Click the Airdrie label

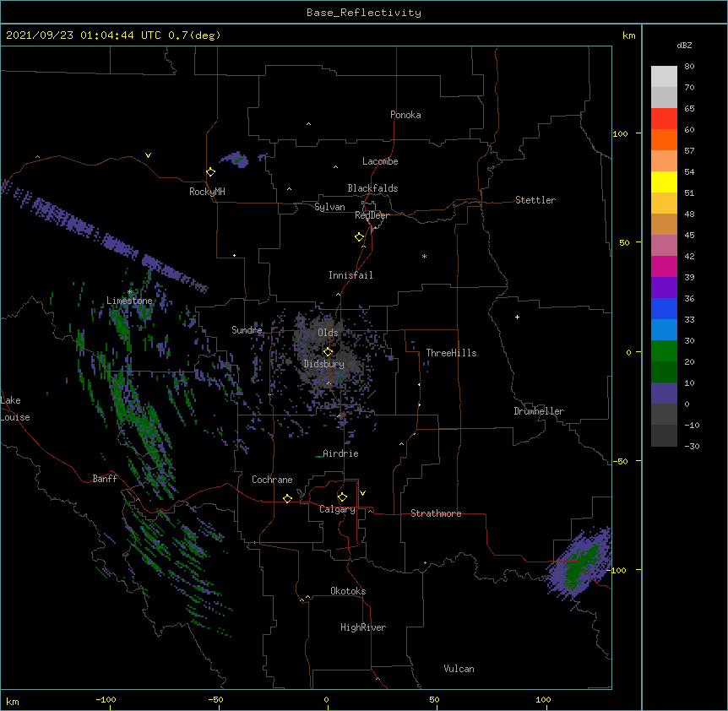340,453
